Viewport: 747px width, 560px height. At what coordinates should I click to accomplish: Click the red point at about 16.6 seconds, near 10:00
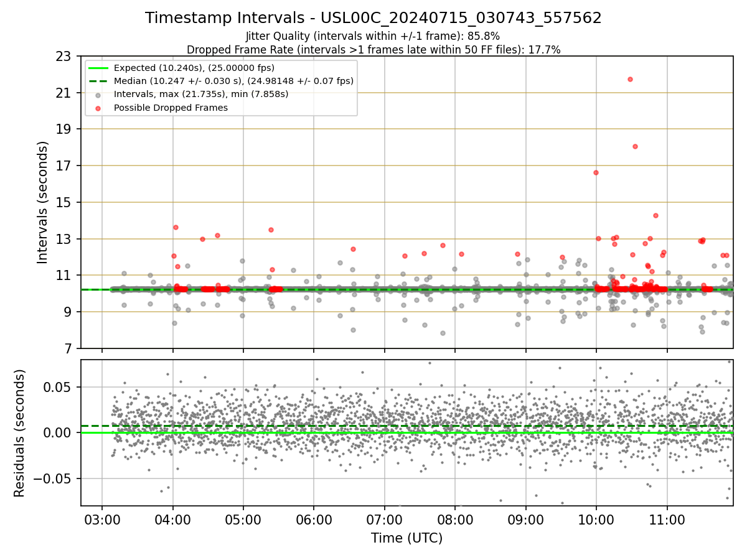point(596,172)
